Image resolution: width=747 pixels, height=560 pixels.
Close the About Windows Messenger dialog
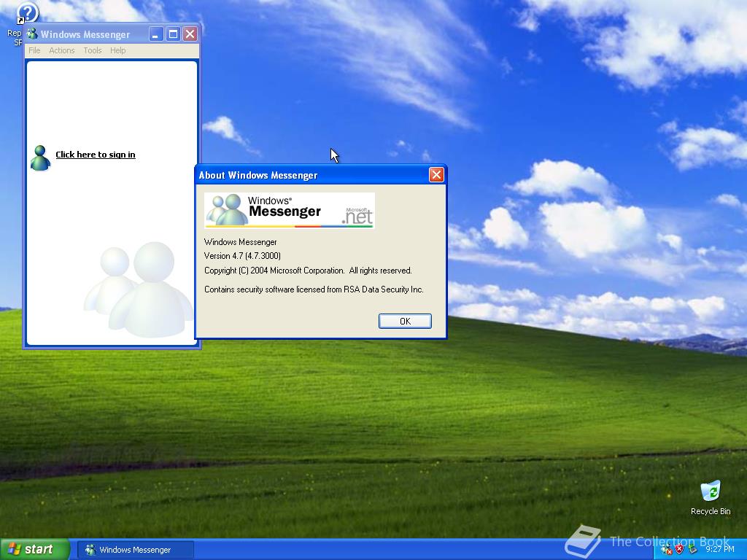(436, 175)
